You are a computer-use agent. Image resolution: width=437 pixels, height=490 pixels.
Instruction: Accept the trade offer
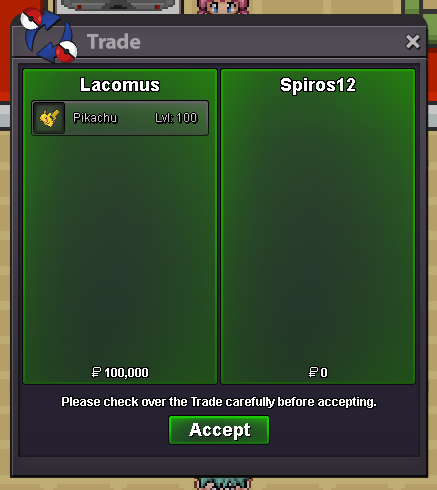click(219, 430)
